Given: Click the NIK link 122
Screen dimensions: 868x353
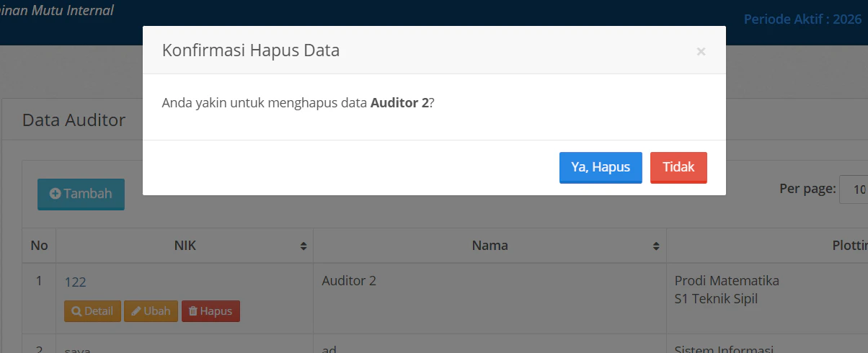Looking at the screenshot, I should click(x=76, y=282).
